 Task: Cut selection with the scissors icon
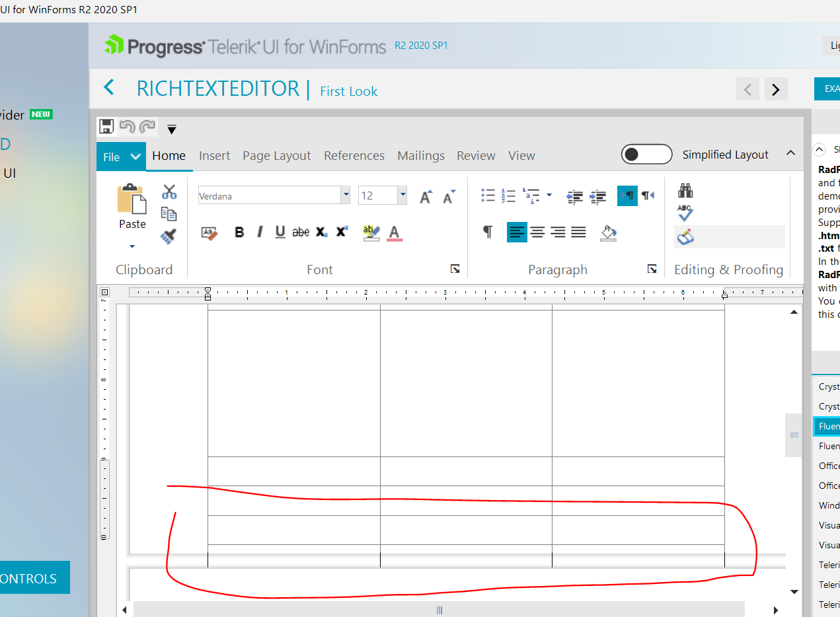[x=169, y=192]
